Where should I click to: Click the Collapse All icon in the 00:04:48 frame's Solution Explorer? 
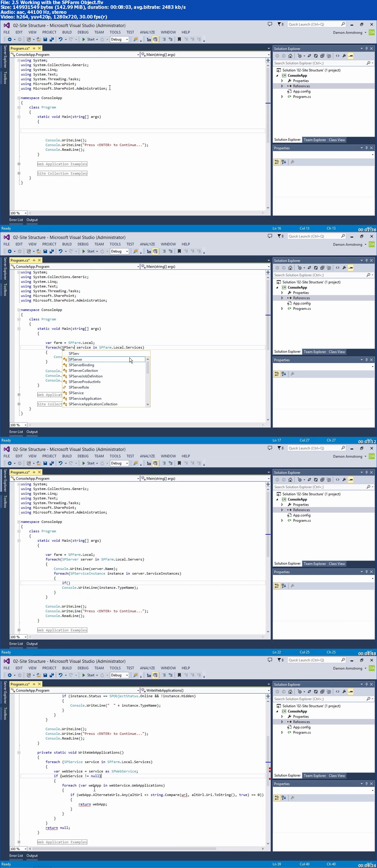[x=322, y=480]
